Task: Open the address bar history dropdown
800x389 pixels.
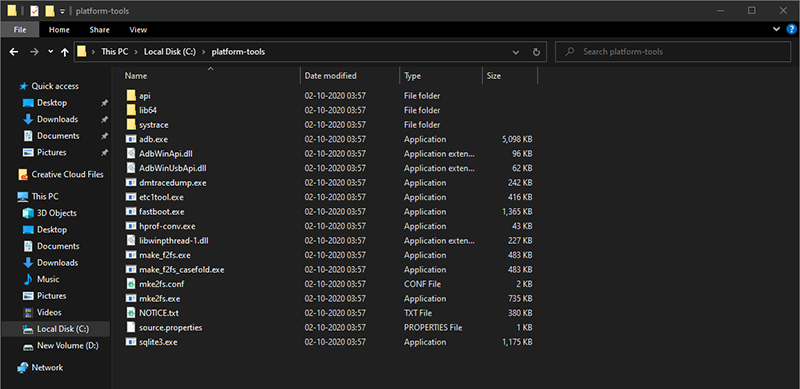Action: tap(516, 52)
